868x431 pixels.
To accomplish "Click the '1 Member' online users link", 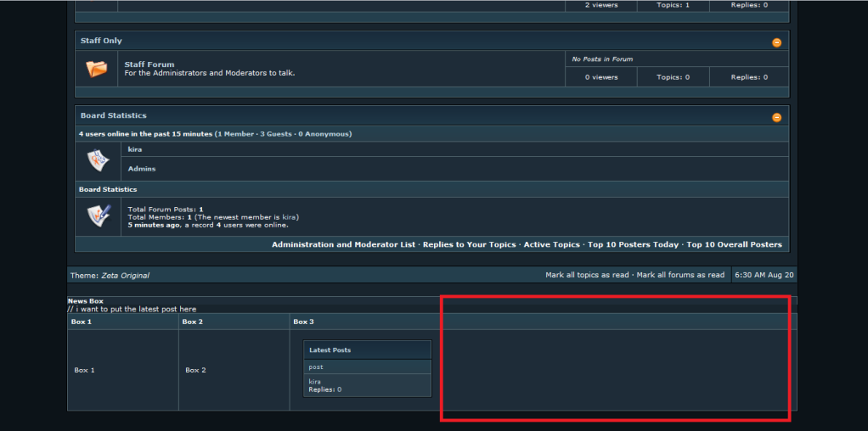I will coord(235,134).
